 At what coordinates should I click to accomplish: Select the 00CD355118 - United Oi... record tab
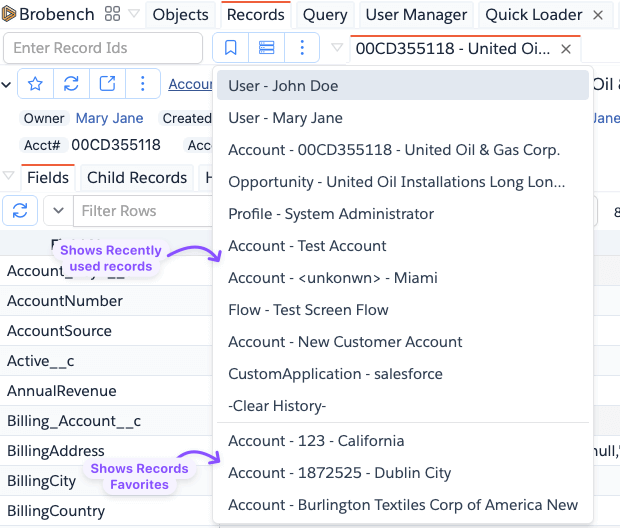coord(453,49)
